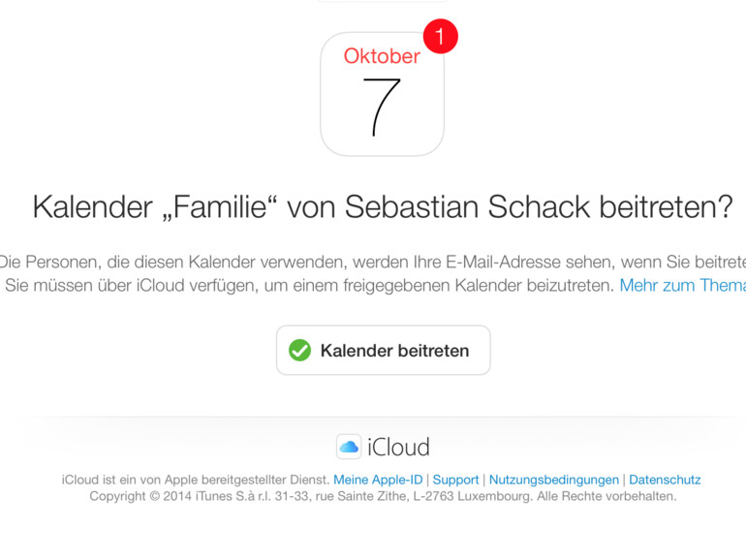The height and width of the screenshot is (560, 746).
Task: Click the red "Oktober" month label
Action: [x=382, y=56]
